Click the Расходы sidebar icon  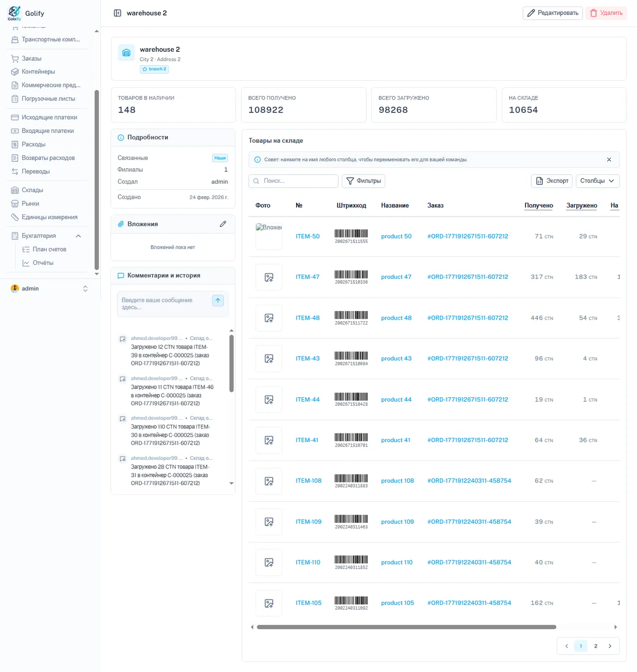pos(15,144)
